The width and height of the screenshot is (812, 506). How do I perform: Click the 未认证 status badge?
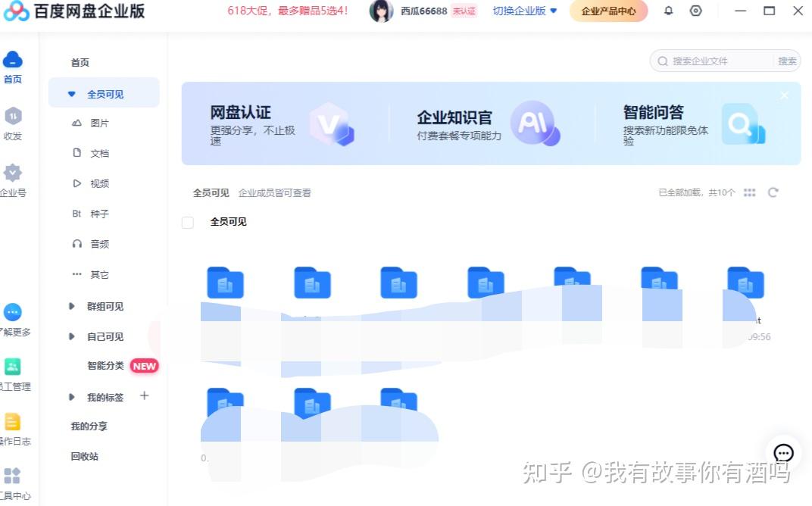click(x=464, y=11)
